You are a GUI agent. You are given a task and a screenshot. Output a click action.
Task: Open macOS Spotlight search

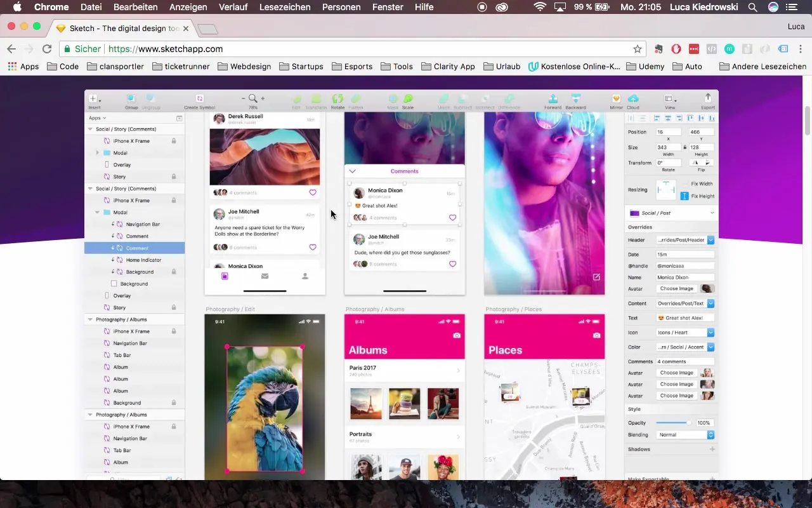tap(752, 7)
